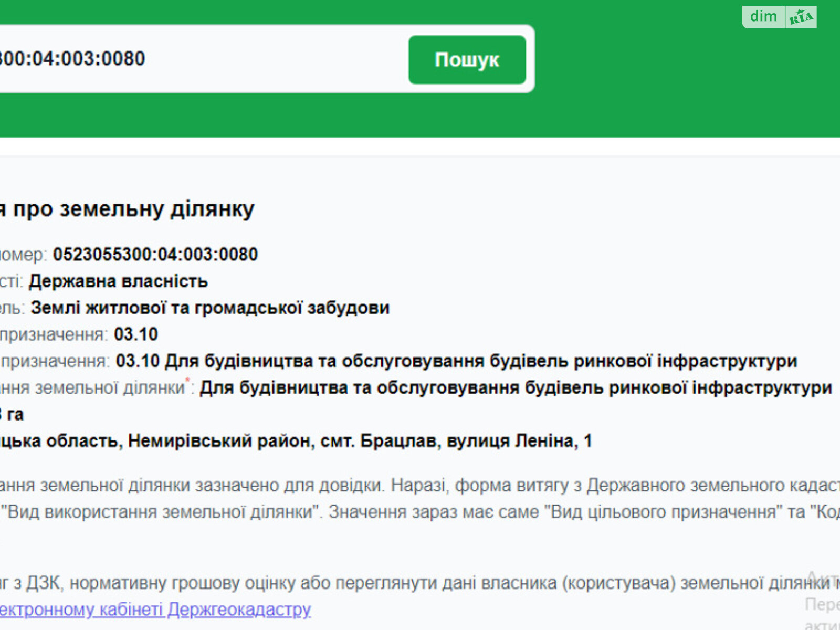Click the '03.10 Для будівництва та обслуговування' line
The image size is (840, 630).
coord(399,361)
